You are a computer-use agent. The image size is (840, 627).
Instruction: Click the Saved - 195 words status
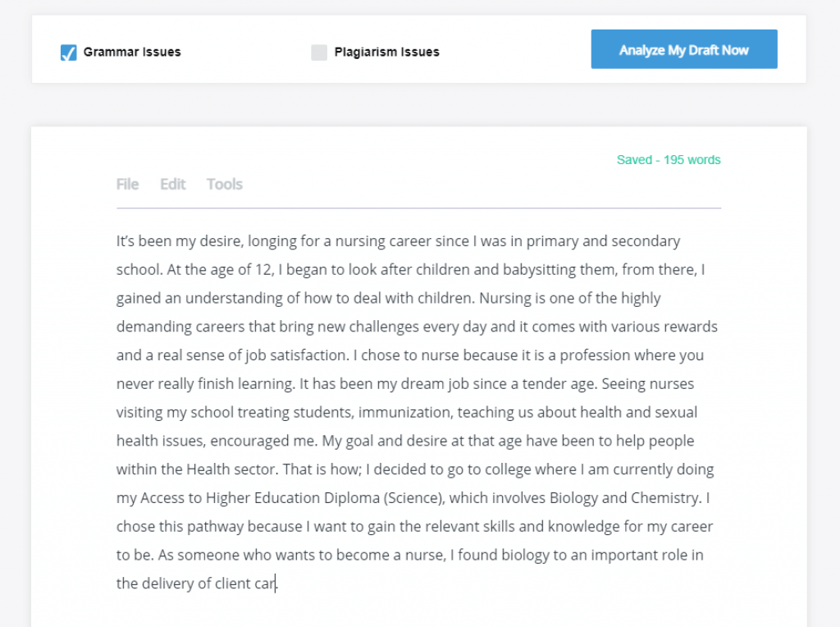669,160
